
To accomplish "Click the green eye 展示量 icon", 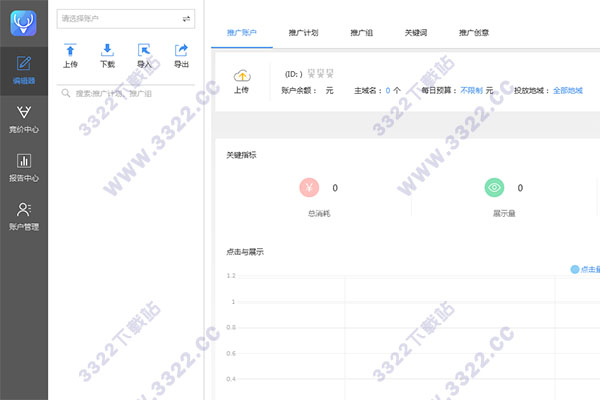I will (494, 188).
